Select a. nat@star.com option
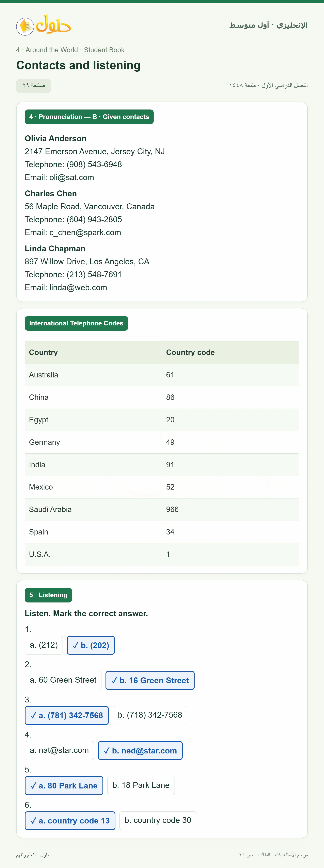Viewport: 324px width, 868px height. pyautogui.click(x=59, y=750)
